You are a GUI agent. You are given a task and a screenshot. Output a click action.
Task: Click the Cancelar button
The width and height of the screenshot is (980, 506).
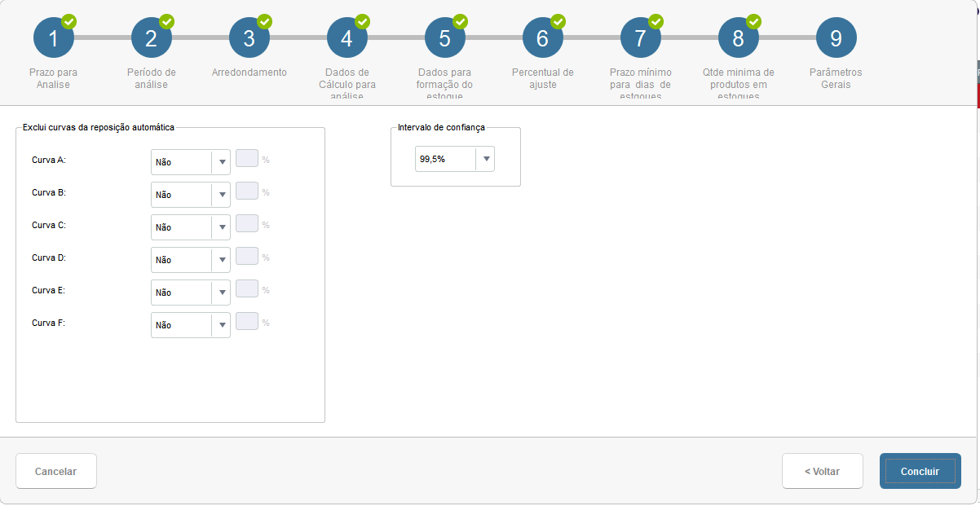(56, 471)
